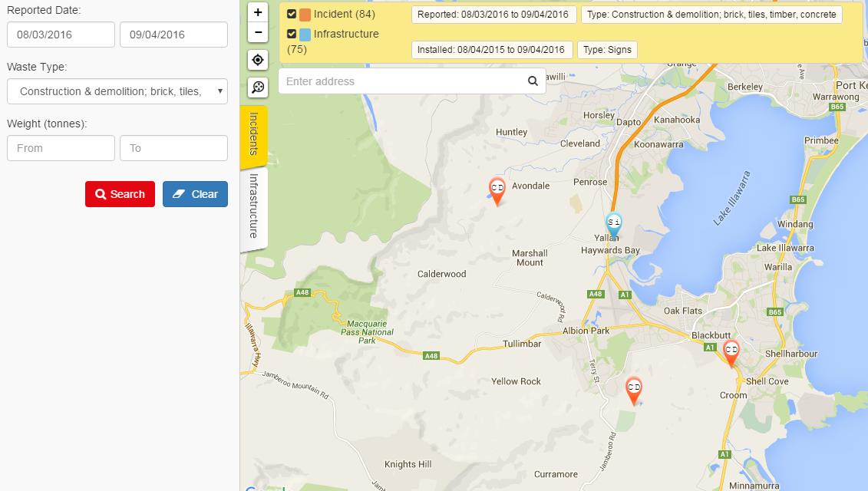This screenshot has width=868, height=491.
Task: Click the Minnamurra map label
Action: click(x=754, y=486)
